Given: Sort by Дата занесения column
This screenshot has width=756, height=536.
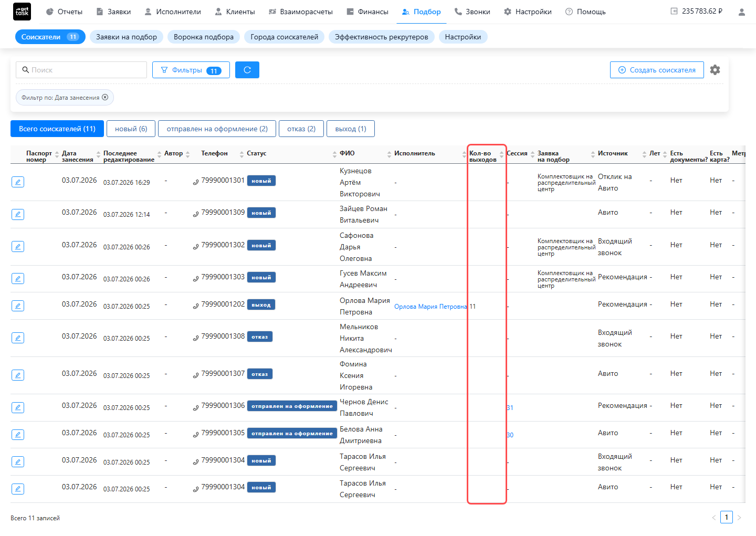Looking at the screenshot, I should pyautogui.click(x=98, y=154).
